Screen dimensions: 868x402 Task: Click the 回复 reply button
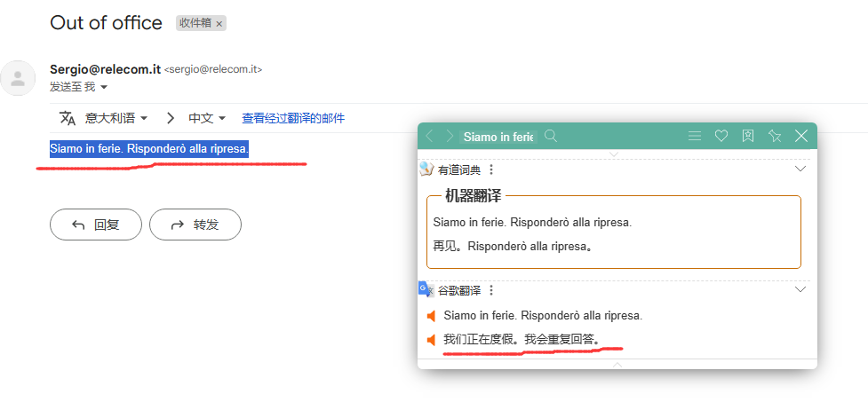coord(96,225)
